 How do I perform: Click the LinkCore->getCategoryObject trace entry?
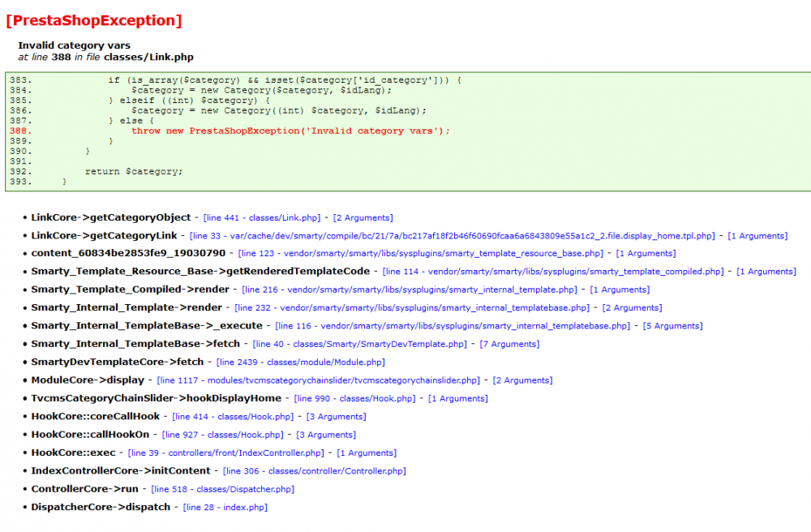(110, 217)
